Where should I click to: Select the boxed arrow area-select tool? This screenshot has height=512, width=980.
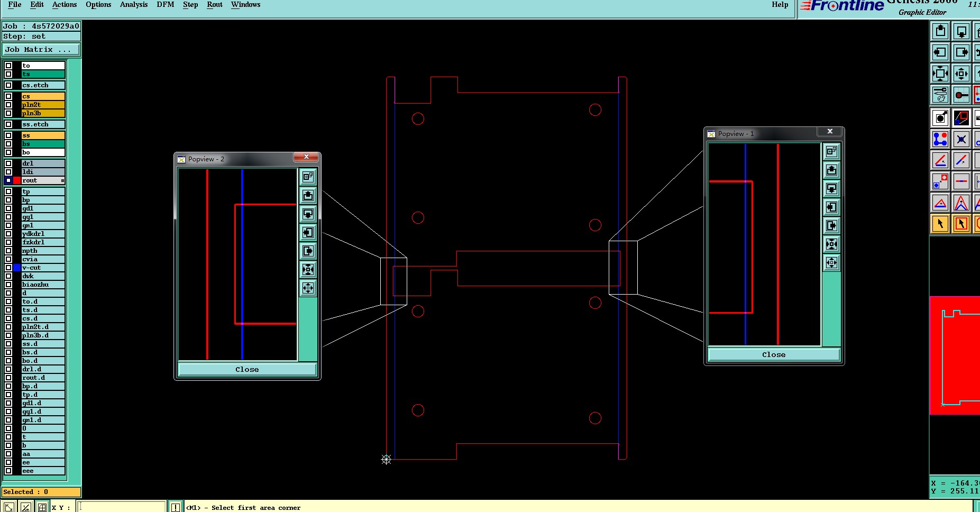[x=961, y=224]
